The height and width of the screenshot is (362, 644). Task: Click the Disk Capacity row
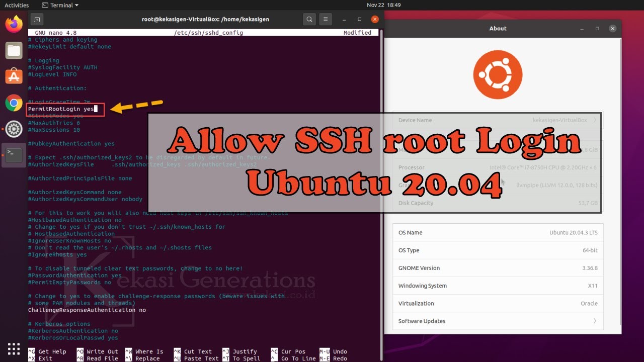click(x=498, y=203)
